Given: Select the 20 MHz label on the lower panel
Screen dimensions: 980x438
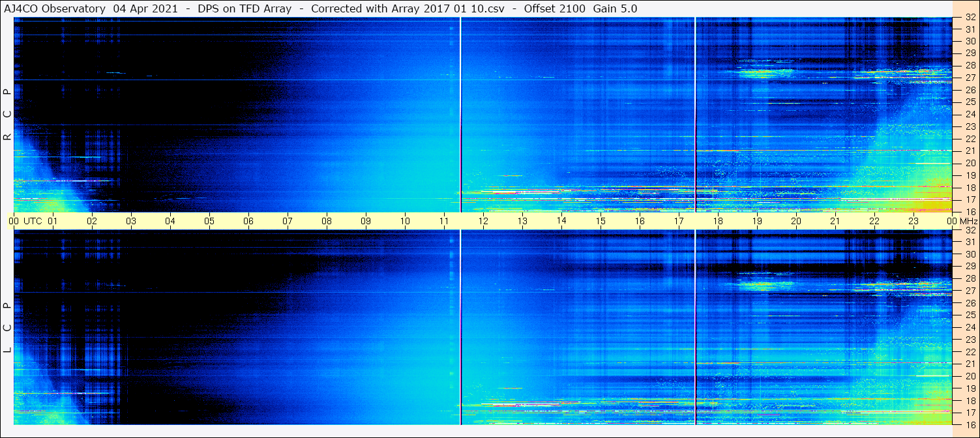Looking at the screenshot, I should click(970, 376).
